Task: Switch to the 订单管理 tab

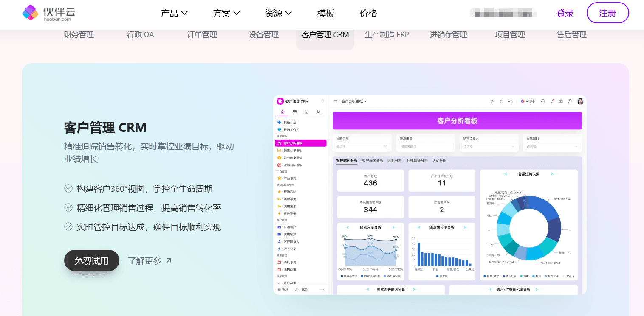Action: 202,35
